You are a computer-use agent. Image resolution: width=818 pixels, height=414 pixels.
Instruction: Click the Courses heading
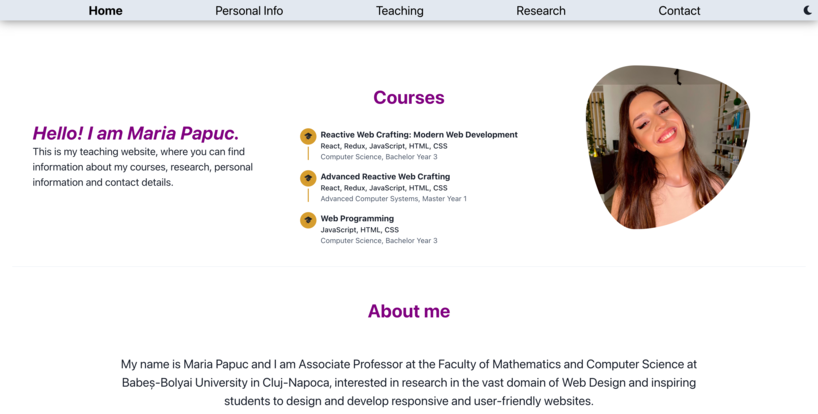tap(408, 98)
